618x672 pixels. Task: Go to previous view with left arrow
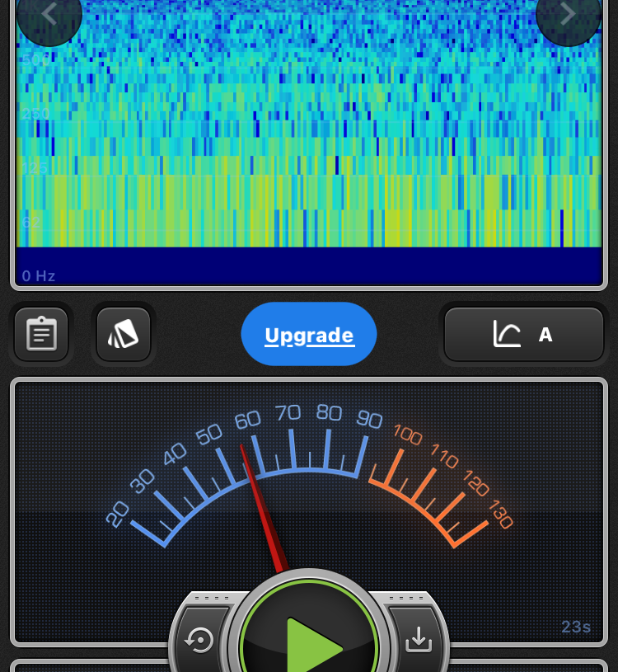tap(49, 15)
